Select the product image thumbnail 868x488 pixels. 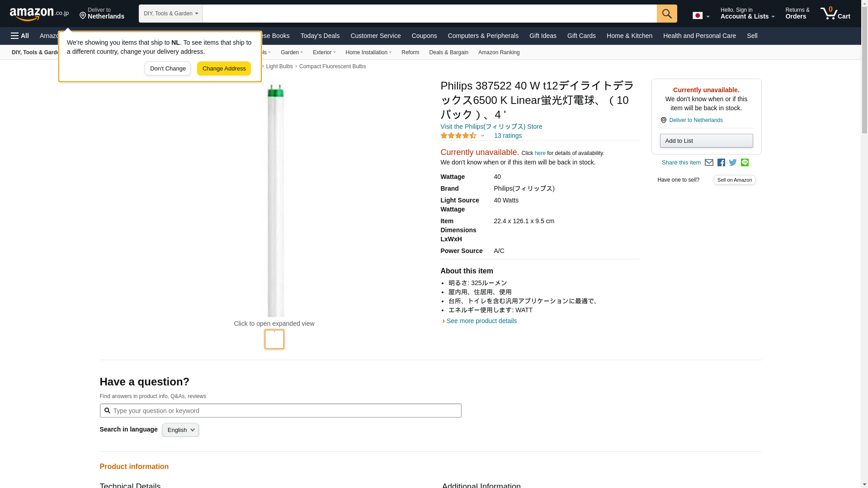coord(274,339)
